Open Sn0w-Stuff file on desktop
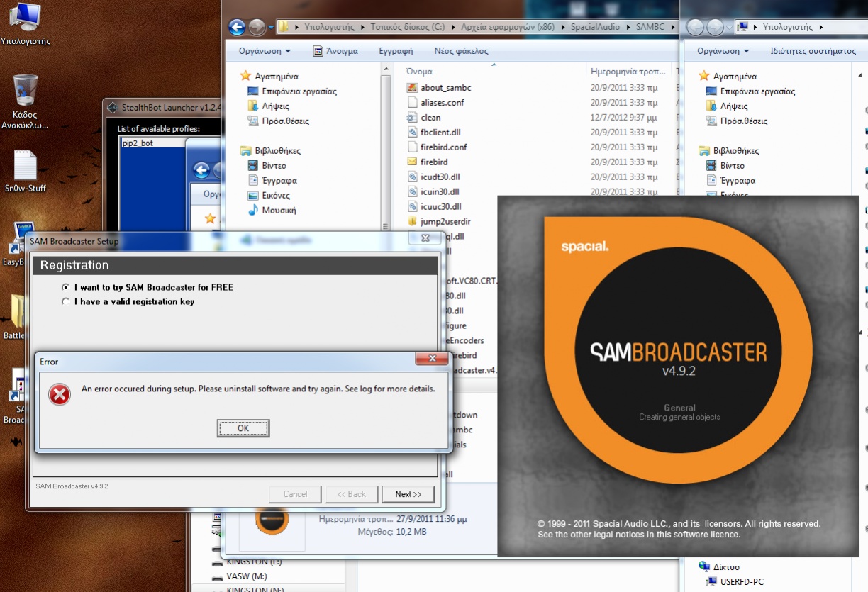 click(26, 172)
